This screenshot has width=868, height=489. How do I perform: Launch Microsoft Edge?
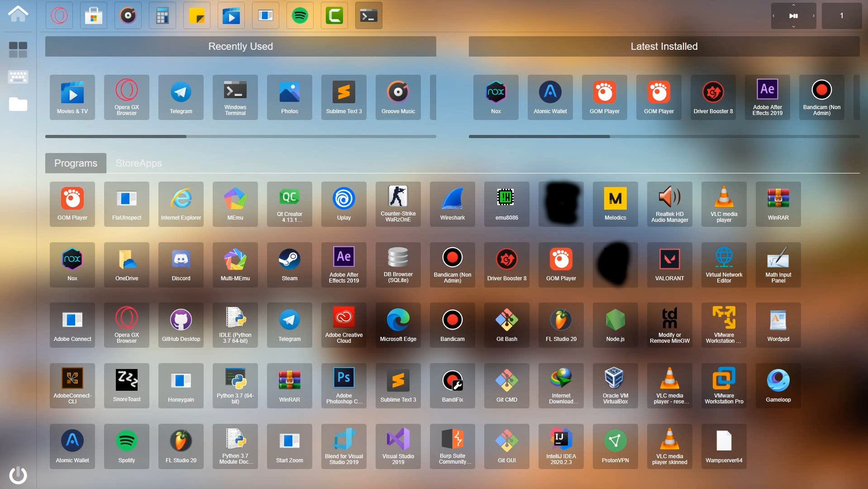click(398, 325)
